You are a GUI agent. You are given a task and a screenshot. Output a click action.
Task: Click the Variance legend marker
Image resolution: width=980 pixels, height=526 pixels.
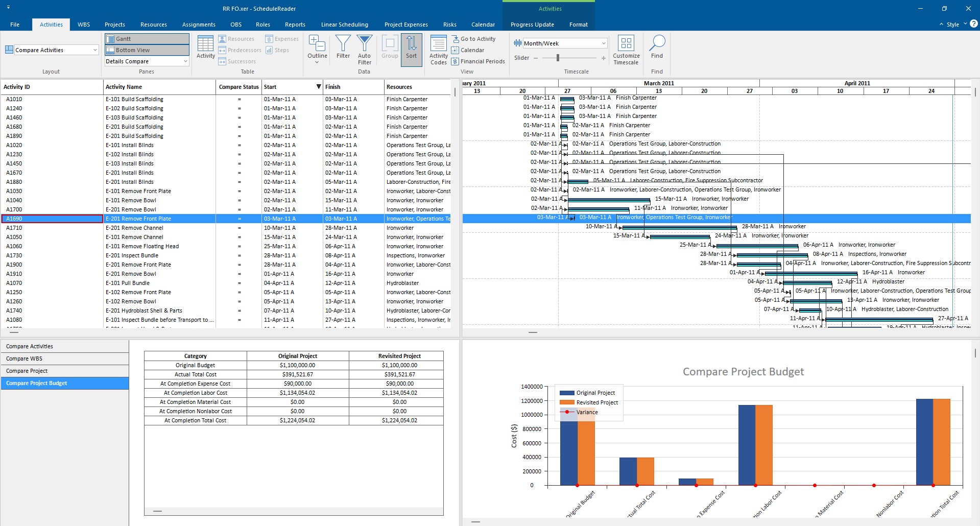(567, 412)
